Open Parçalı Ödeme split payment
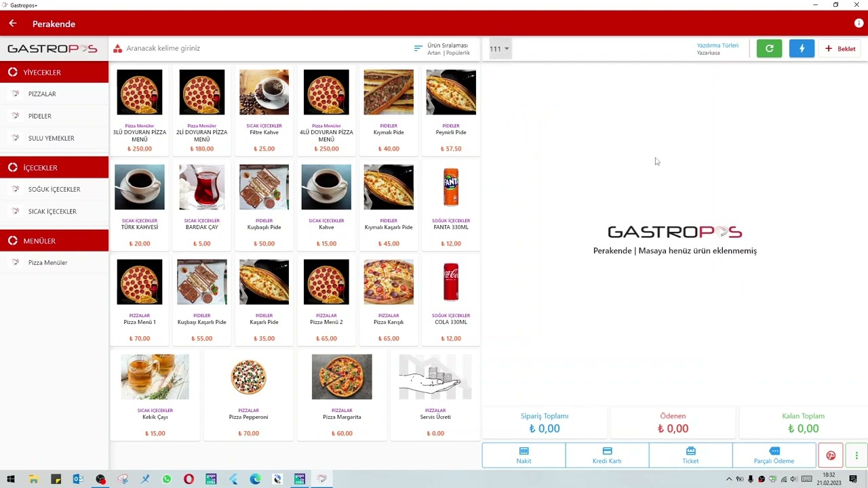 tap(774, 455)
